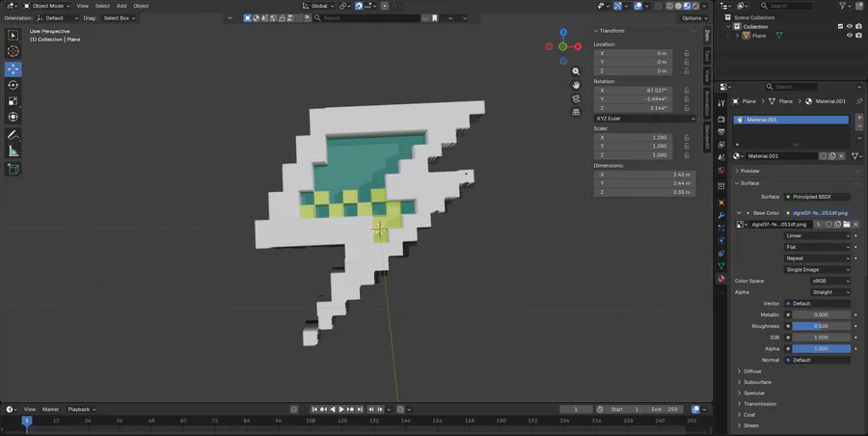868x436 pixels.
Task: Toggle snapping magnet in header
Action: coord(359,6)
